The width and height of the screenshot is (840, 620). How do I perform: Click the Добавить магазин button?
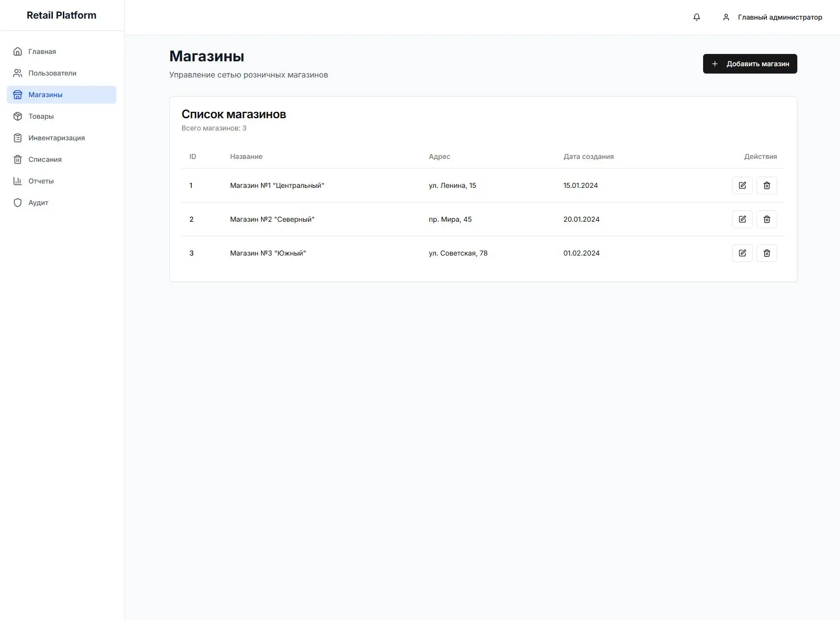pos(750,64)
